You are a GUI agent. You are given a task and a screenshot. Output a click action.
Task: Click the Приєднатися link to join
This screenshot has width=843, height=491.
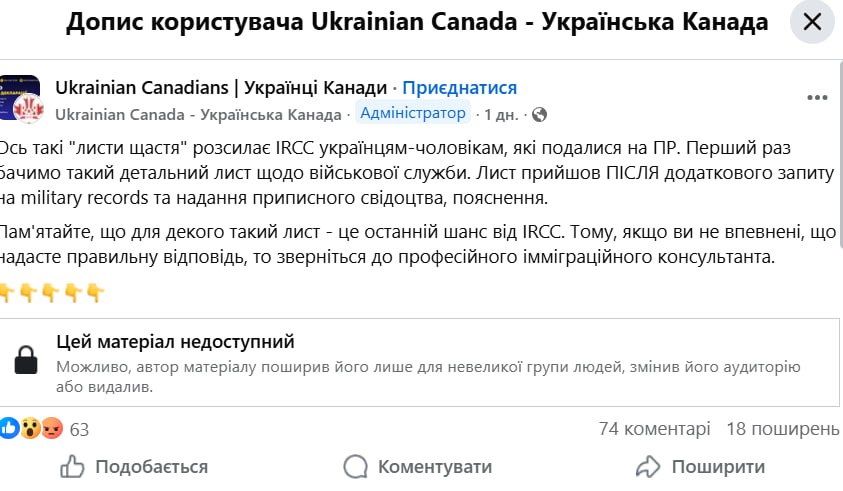pos(459,88)
